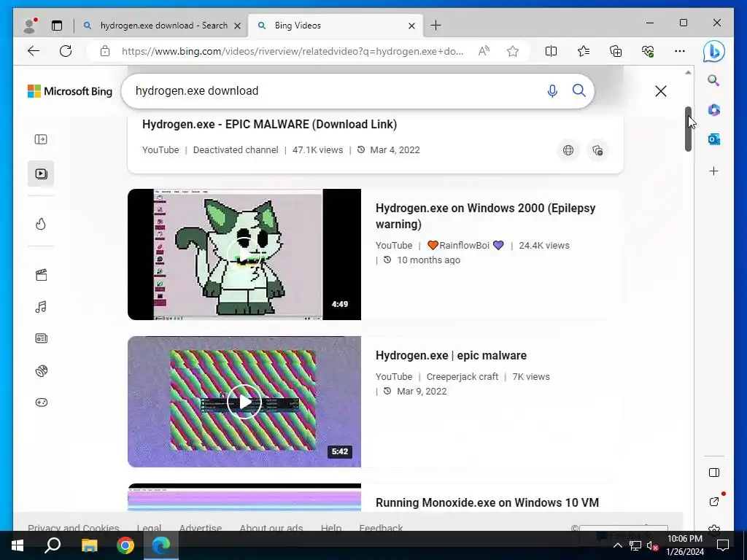Open Microsoft 365 sidebar icon

pos(713,110)
